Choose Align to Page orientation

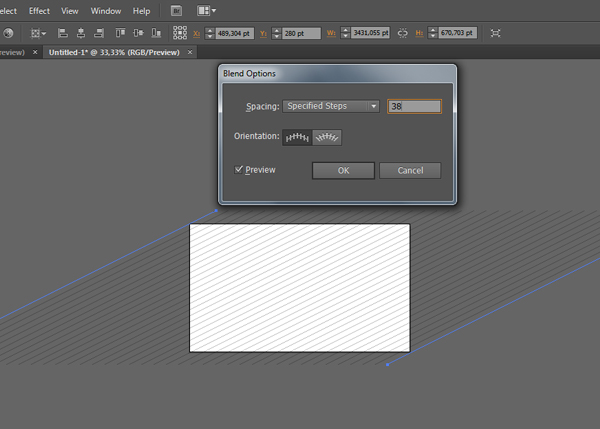(297, 138)
